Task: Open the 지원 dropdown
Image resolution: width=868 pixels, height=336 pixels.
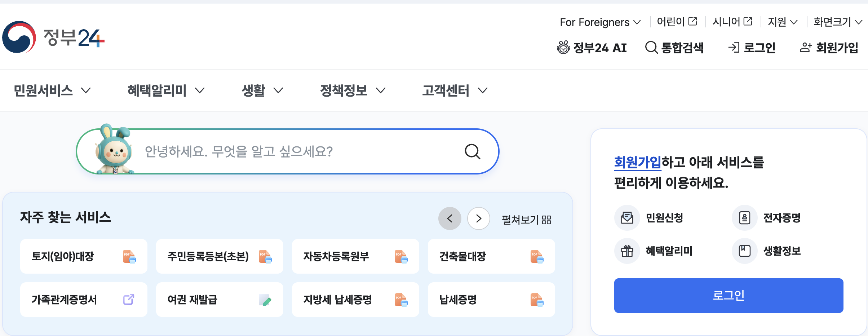Action: pyautogui.click(x=783, y=22)
